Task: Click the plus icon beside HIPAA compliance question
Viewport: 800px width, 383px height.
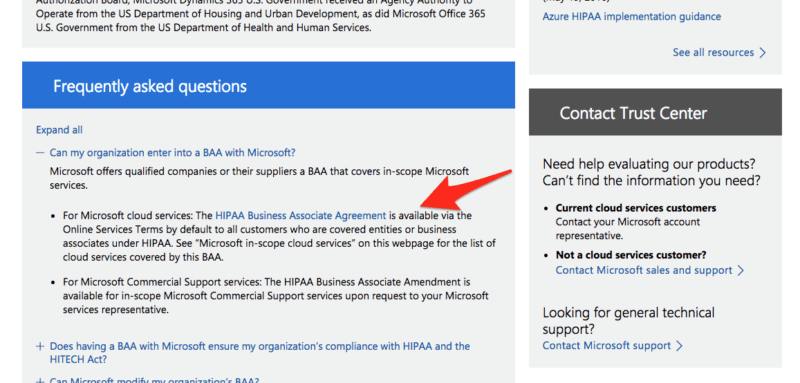Action: (40, 346)
